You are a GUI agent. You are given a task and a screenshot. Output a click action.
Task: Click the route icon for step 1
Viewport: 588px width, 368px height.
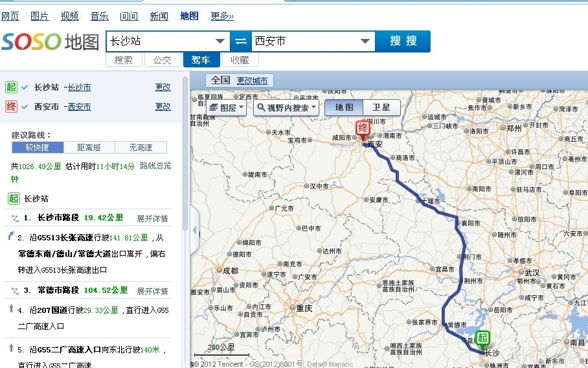click(15, 218)
